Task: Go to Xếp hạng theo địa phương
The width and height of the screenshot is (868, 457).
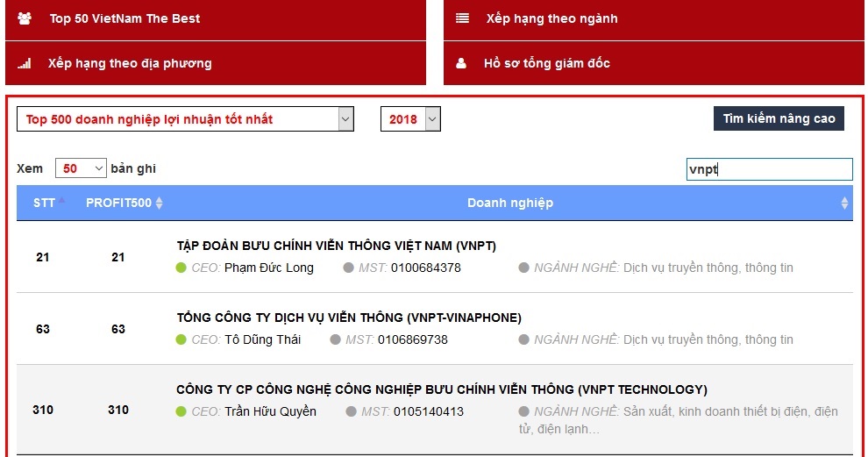Action: point(130,63)
